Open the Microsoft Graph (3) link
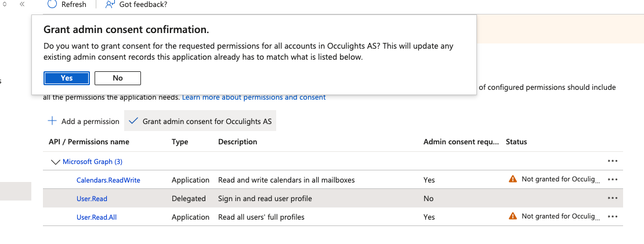644x244 pixels. click(92, 162)
